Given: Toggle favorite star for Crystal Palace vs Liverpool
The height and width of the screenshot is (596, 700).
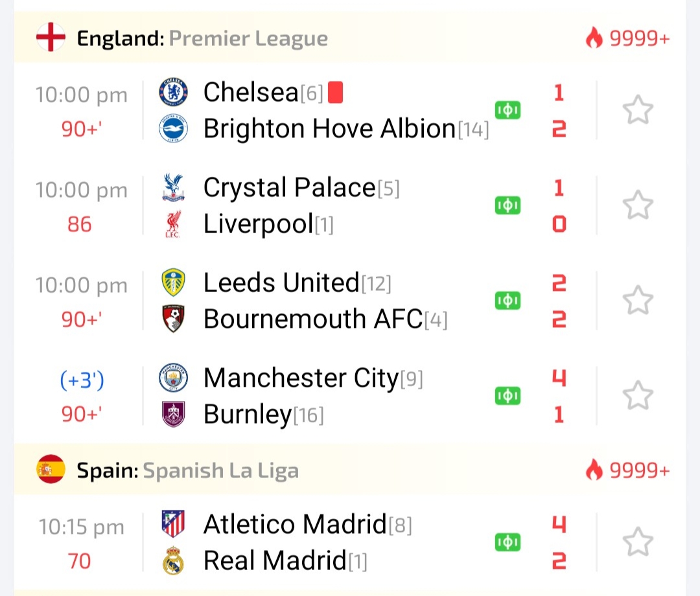Looking at the screenshot, I should click(x=638, y=205).
